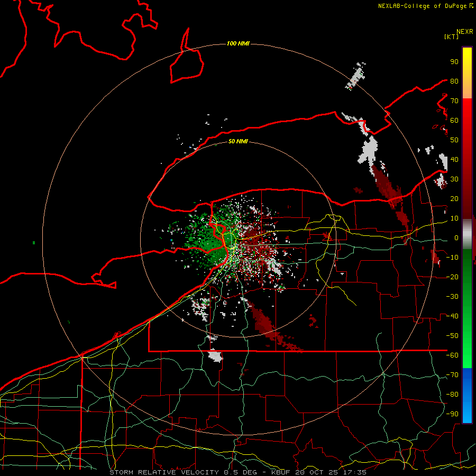Select the [KT] units label
The height and width of the screenshot is (476, 476).
point(452,36)
